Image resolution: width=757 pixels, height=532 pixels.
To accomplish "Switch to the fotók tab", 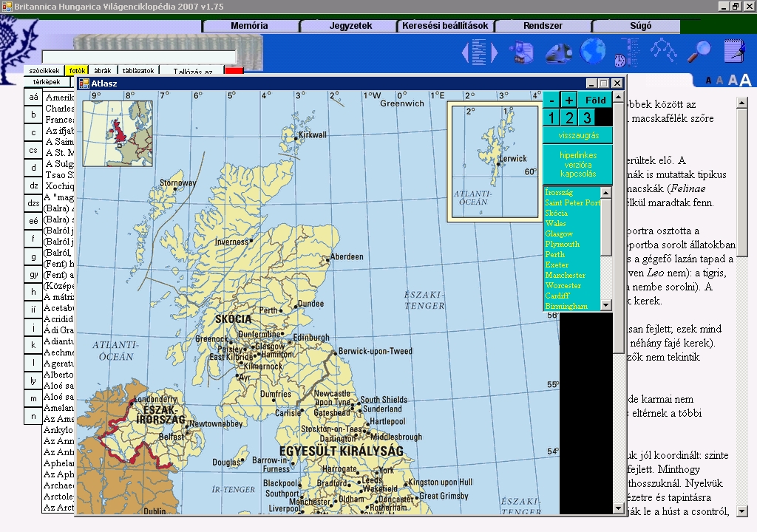I will tap(77, 70).
